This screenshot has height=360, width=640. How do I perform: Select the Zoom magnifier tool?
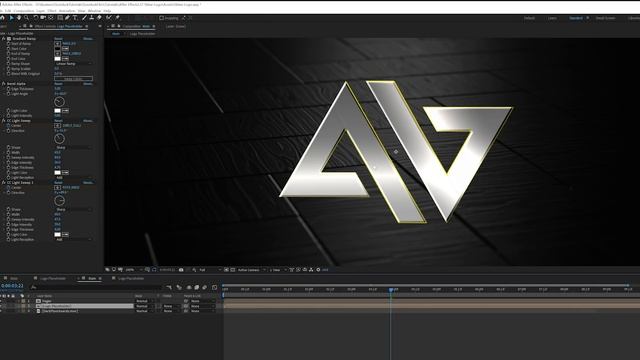click(x=27, y=18)
